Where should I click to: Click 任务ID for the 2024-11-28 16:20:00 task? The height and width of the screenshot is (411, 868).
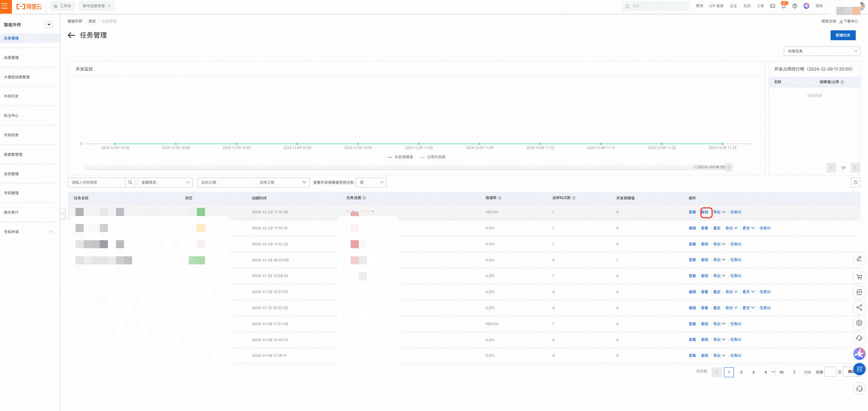[x=736, y=260]
